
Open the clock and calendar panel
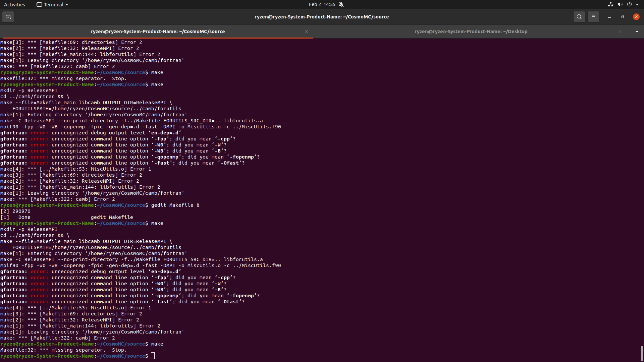[x=322, y=4]
